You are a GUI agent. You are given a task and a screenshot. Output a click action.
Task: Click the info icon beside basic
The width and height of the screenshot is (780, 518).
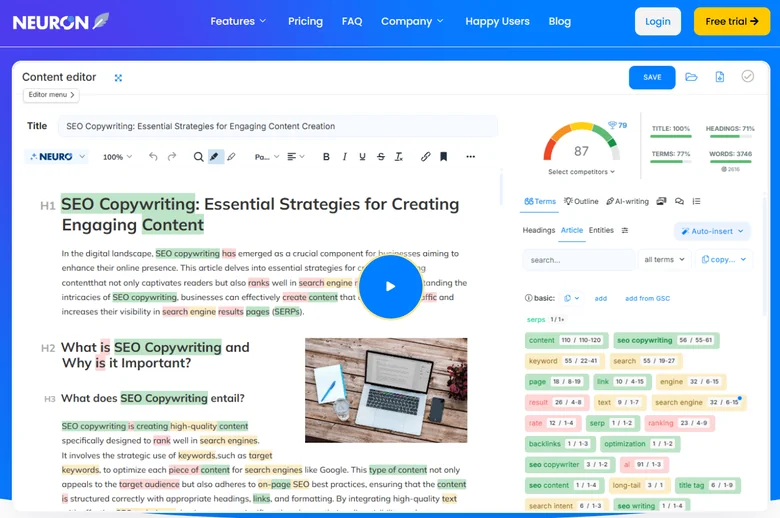coord(528,298)
